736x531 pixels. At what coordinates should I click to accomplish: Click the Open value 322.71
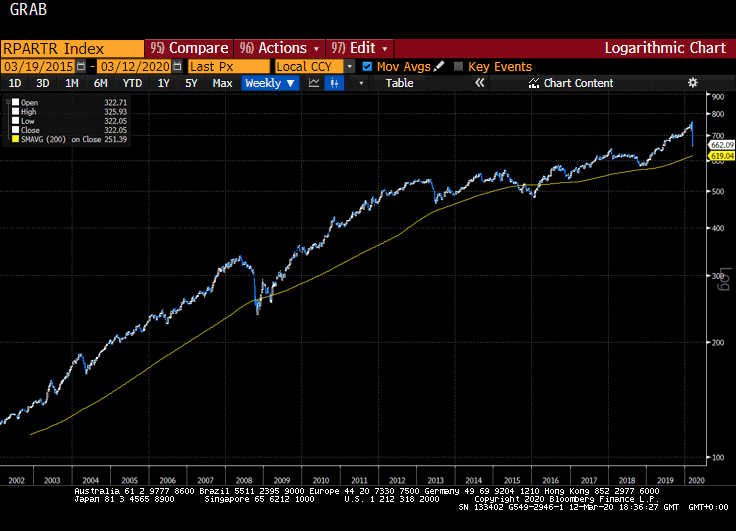point(115,102)
